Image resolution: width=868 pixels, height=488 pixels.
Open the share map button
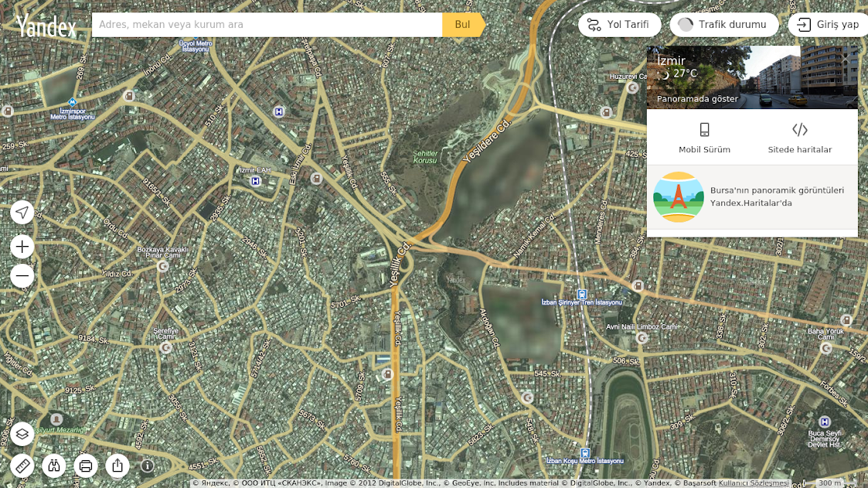[x=117, y=466]
